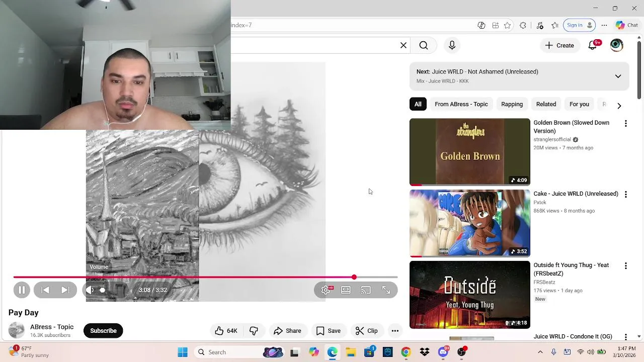Skip to next video
The height and width of the screenshot is (362, 644).
(65, 290)
